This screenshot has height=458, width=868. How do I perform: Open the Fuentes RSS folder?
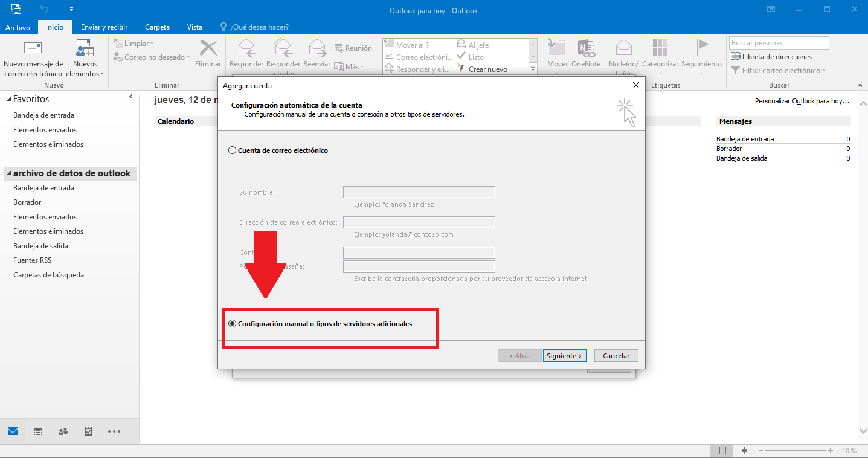(x=32, y=260)
